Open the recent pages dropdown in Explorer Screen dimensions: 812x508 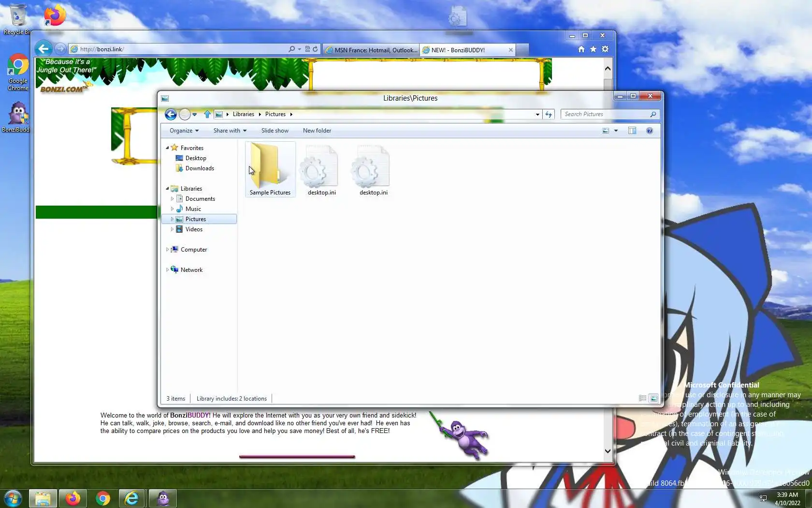point(194,115)
